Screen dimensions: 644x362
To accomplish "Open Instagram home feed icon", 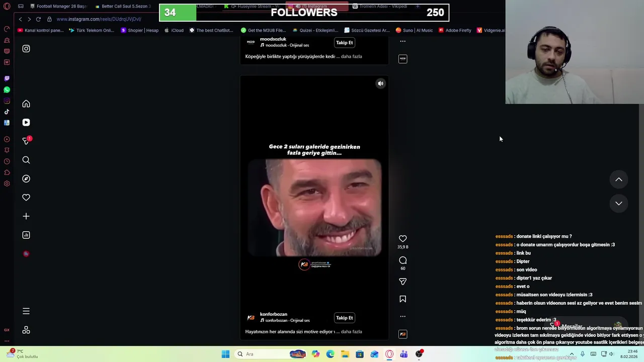I will (x=26, y=104).
